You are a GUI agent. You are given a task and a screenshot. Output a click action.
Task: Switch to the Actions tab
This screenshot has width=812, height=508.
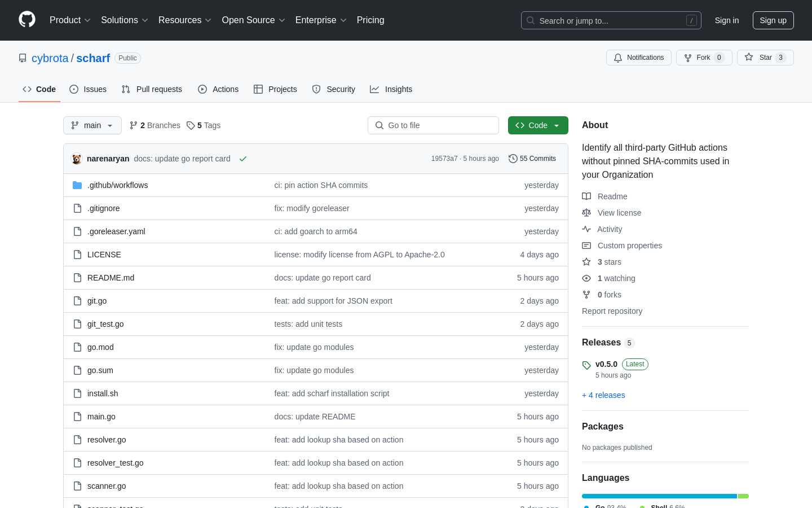pos(218,89)
